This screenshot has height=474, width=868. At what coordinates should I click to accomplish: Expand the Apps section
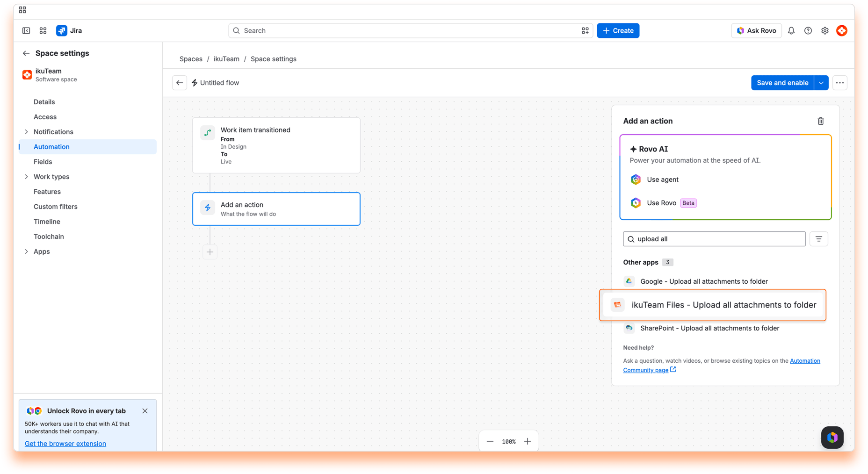click(x=26, y=251)
